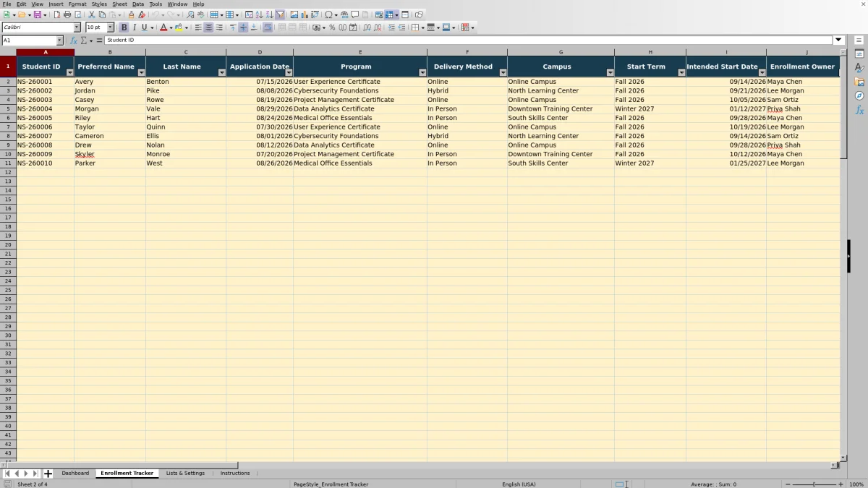Click the Print icon in toolbar
Image resolution: width=868 pixels, height=488 pixels.
point(67,14)
